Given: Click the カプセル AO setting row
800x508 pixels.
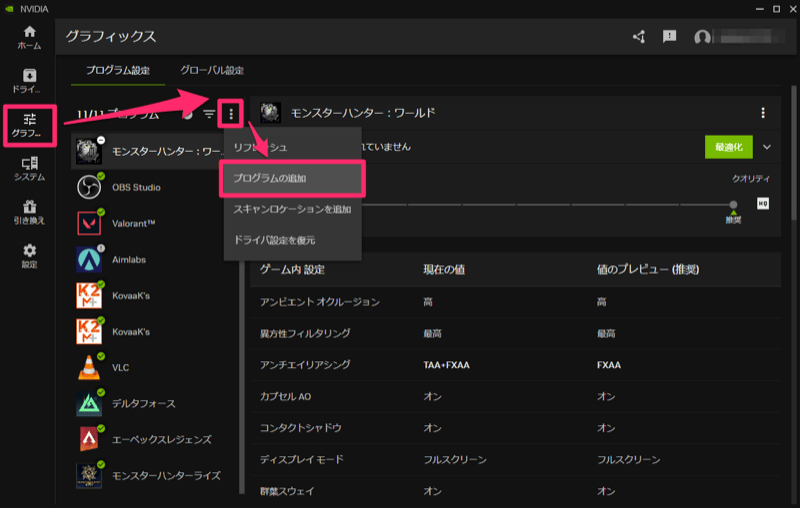Looking at the screenshot, I should click(515, 396).
